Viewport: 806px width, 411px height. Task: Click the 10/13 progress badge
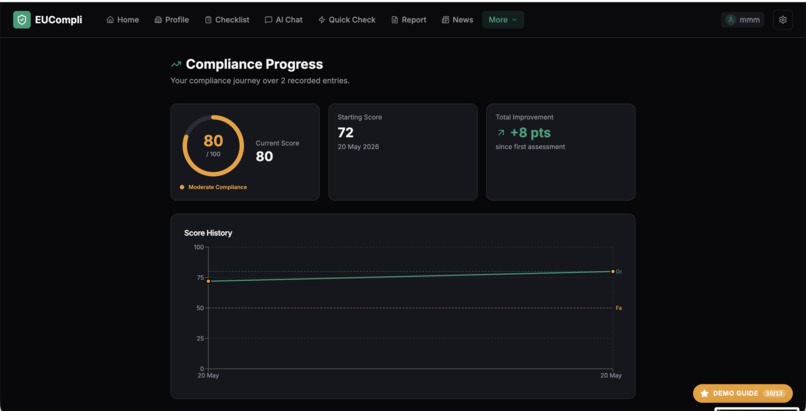773,393
